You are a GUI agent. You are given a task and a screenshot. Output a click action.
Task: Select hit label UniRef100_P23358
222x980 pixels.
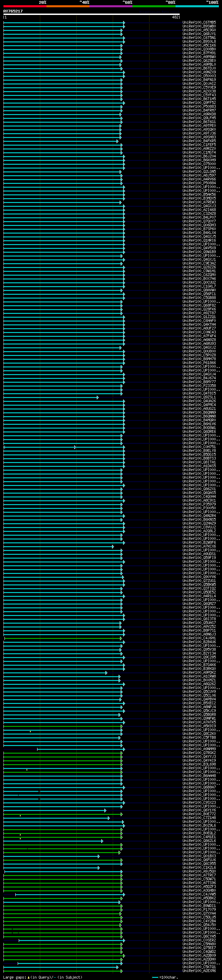199,386
